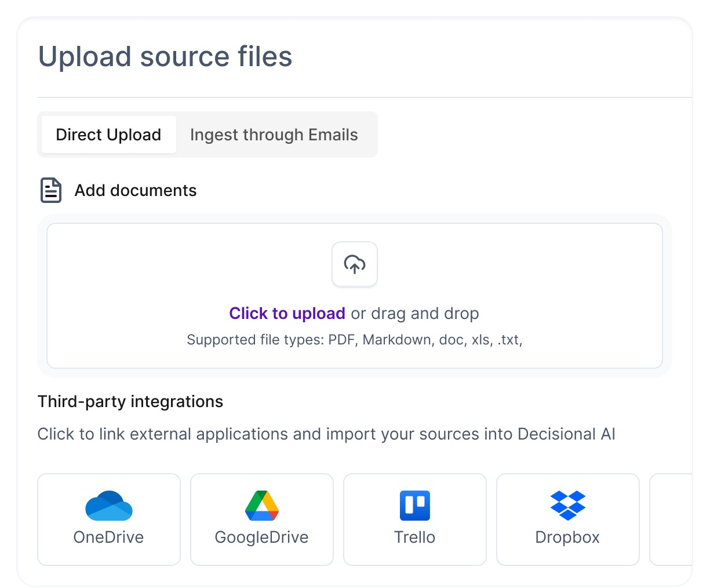Click the Dropbox box logo
The height and width of the screenshot is (588, 710).
[568, 506]
